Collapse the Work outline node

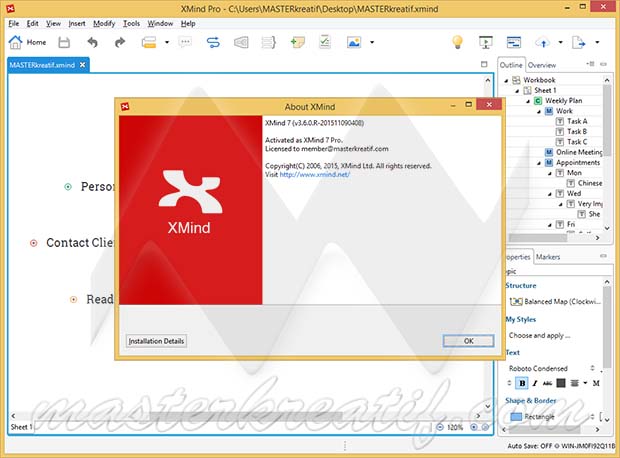pyautogui.click(x=539, y=111)
